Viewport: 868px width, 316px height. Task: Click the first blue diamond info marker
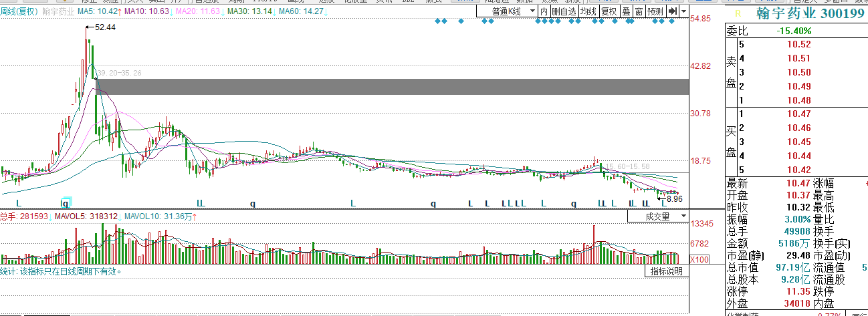pyautogui.click(x=437, y=21)
